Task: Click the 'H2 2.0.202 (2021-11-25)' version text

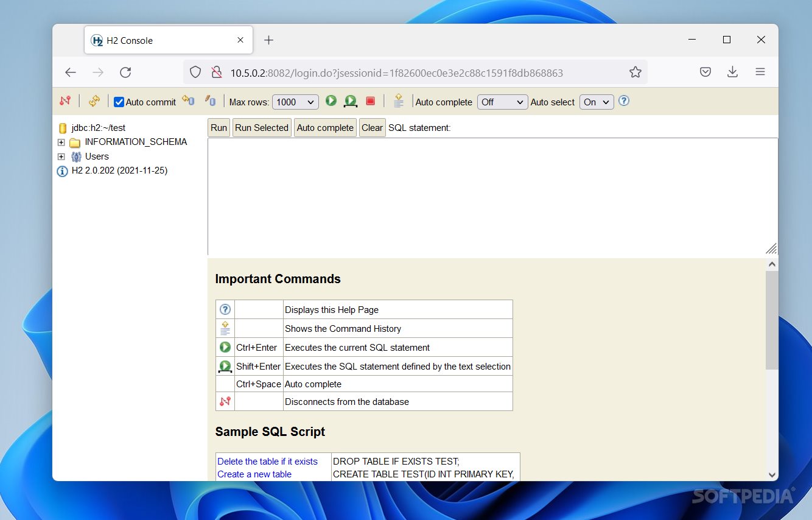Action: click(119, 170)
